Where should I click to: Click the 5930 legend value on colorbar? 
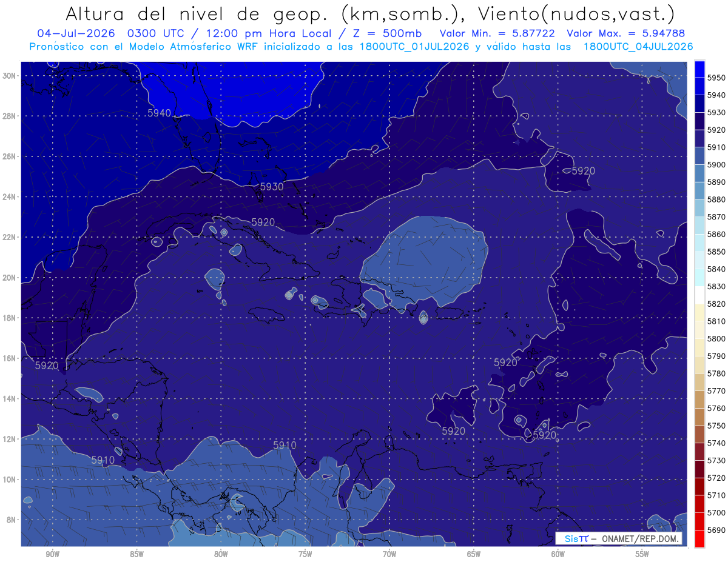click(x=716, y=113)
